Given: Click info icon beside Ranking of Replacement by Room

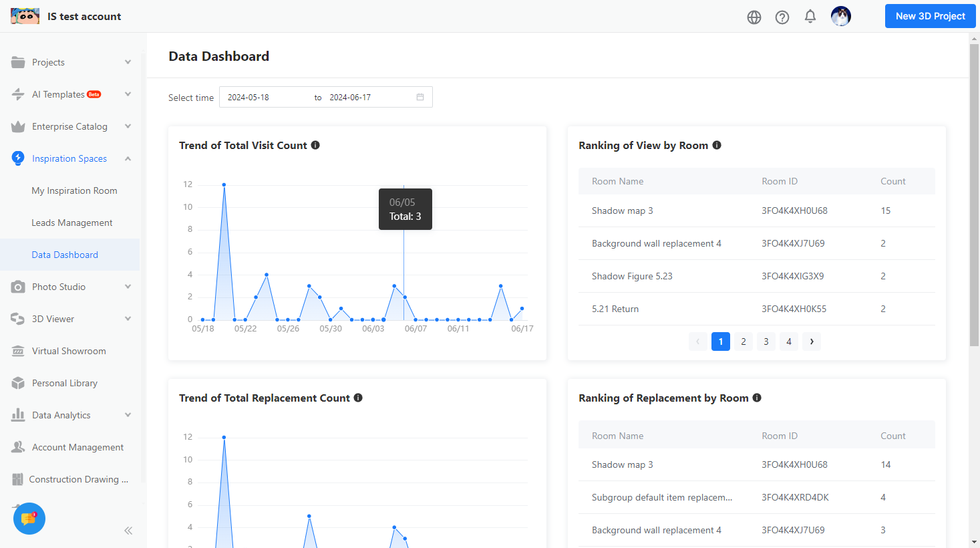Looking at the screenshot, I should click(757, 398).
